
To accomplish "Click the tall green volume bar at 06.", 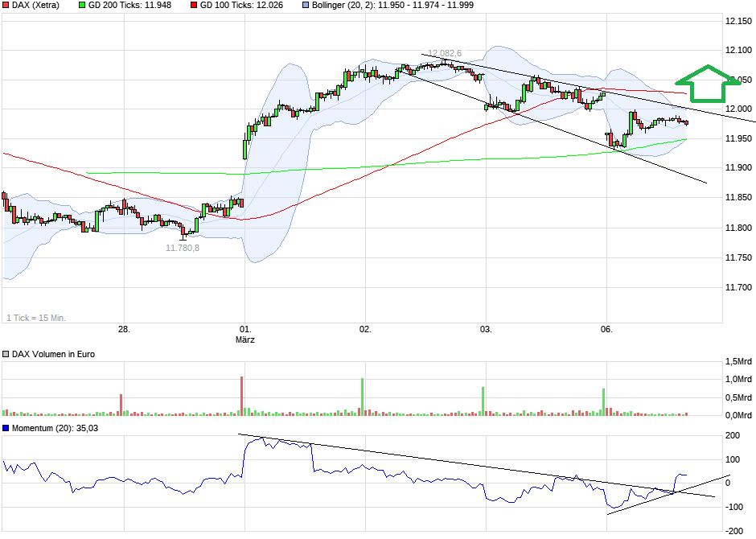I will 603,402.
